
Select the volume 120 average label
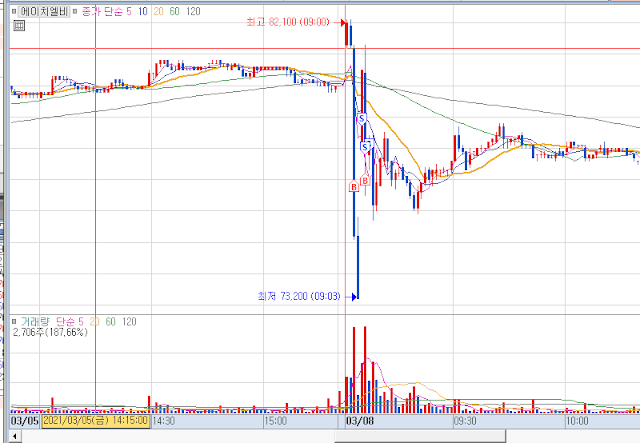(x=129, y=322)
